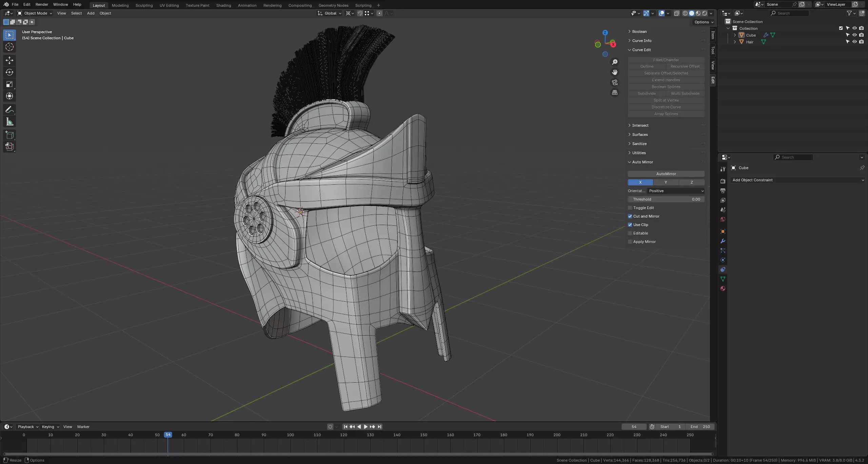Open the Physics properties tab icon
Viewport: 868px width, 464px height.
coord(723,260)
